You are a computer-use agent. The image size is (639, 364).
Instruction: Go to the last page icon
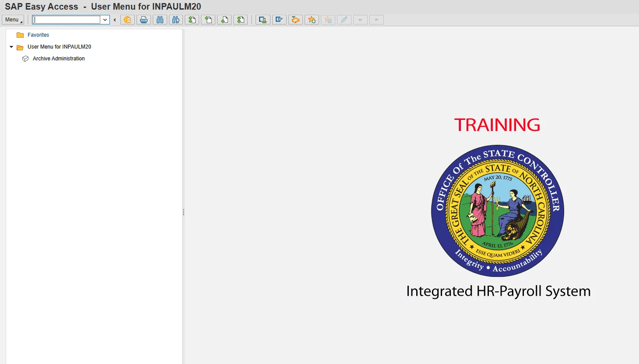click(240, 20)
